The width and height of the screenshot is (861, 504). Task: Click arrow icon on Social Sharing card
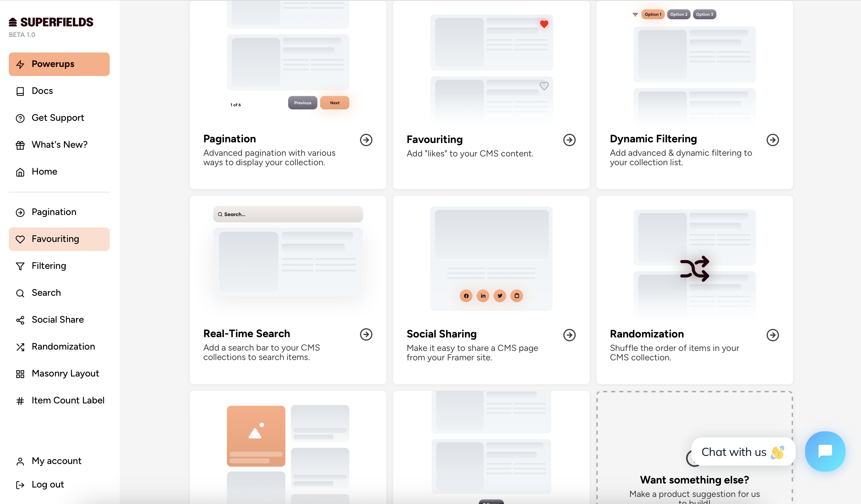tap(569, 335)
